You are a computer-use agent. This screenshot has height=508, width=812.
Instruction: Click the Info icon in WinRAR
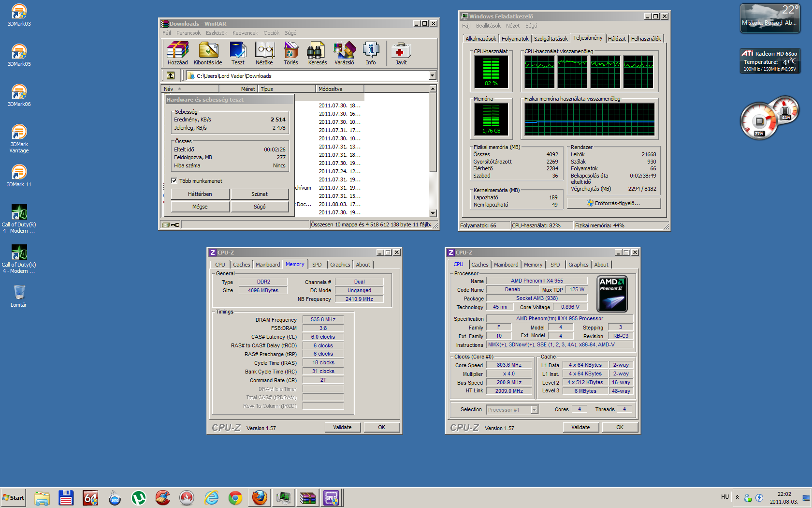pos(371,53)
